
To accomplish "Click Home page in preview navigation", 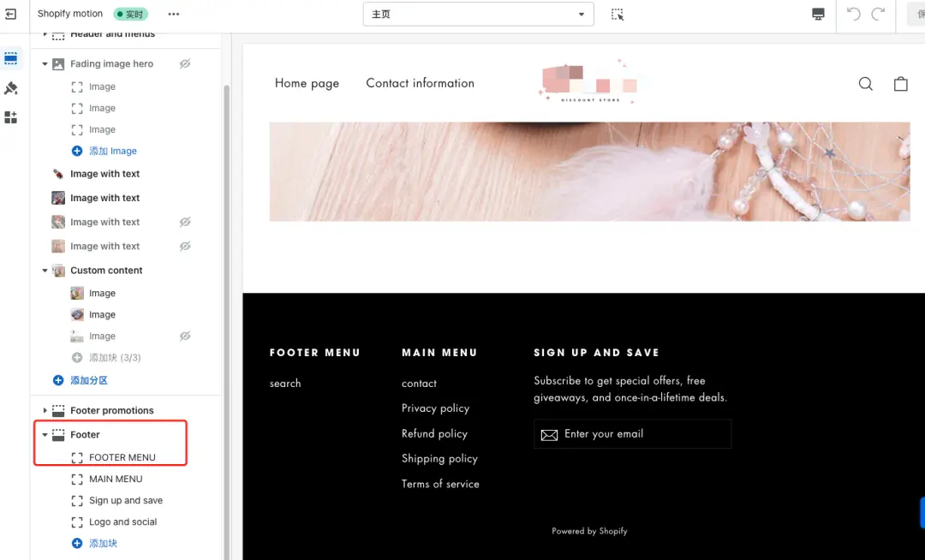I will [307, 83].
